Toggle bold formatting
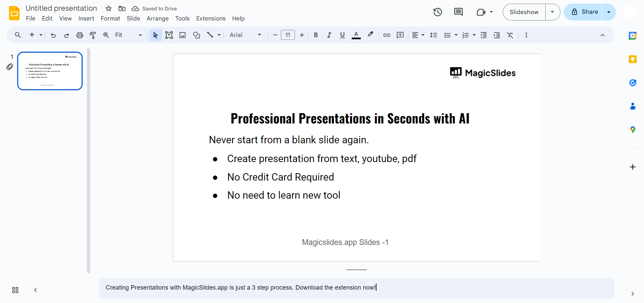The height and width of the screenshot is (303, 644). tap(316, 35)
